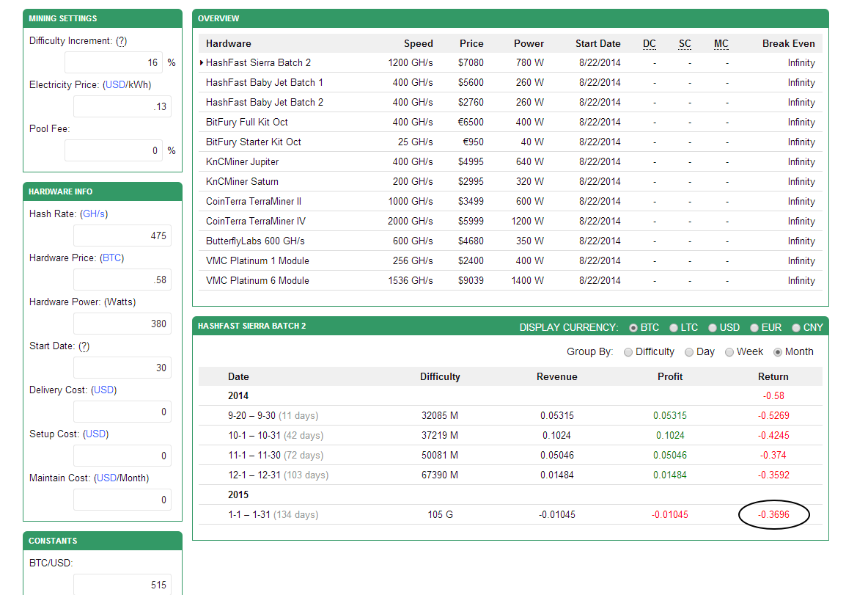Viewport: 868px width, 595px height.
Task: Click the 105 G difficulty value
Action: (x=440, y=515)
